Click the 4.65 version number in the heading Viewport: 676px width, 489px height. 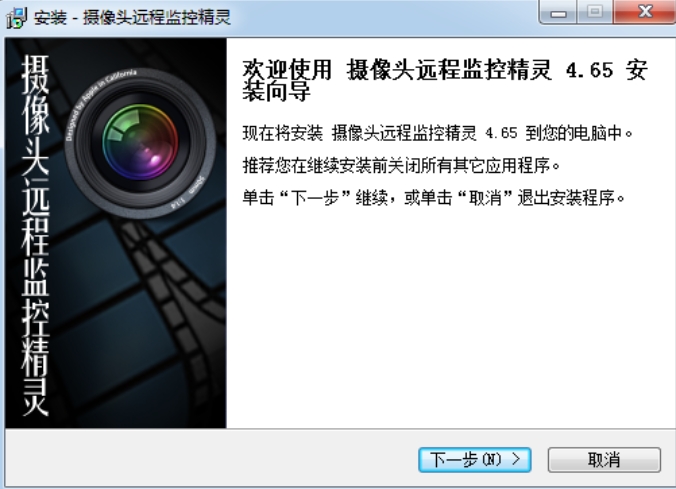tap(589, 70)
